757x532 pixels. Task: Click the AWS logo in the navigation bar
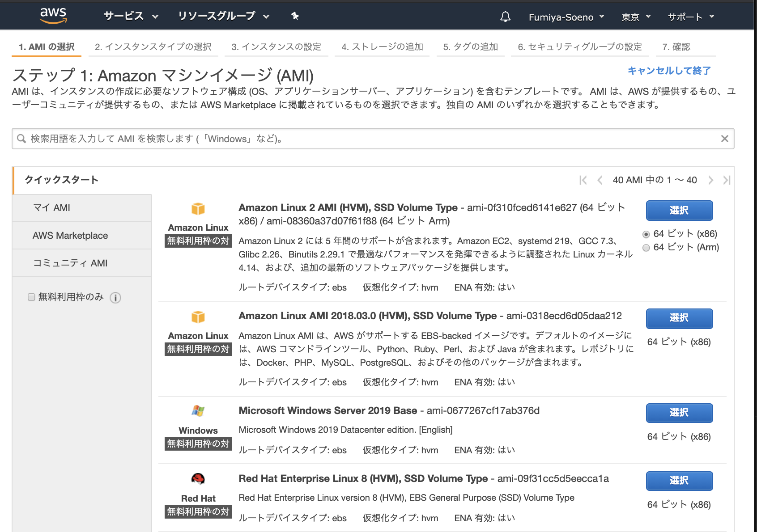[53, 15]
